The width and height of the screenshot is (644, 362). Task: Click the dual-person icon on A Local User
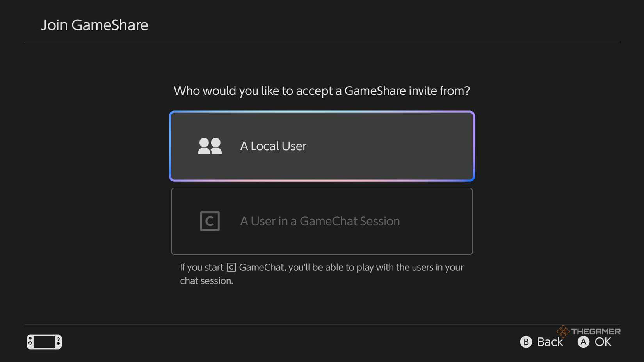click(210, 146)
